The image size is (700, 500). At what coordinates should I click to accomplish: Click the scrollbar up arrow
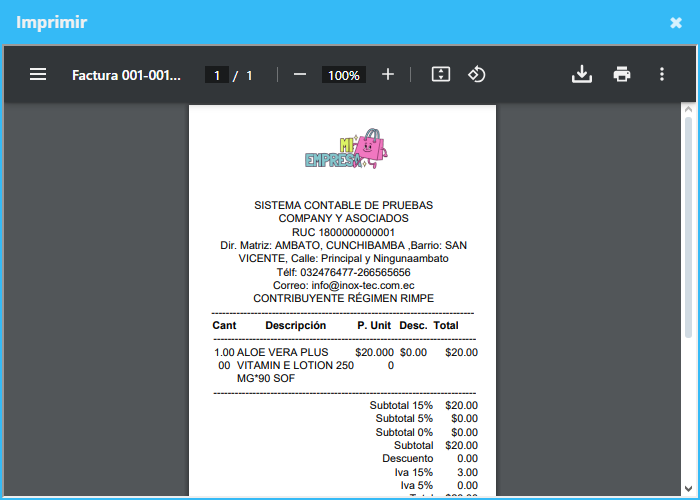[x=688, y=109]
